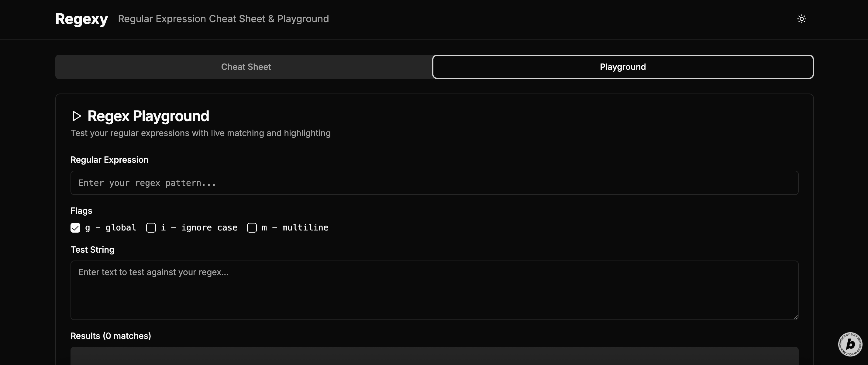
Task: Switch to the Cheat Sheet tab
Action: tap(246, 67)
